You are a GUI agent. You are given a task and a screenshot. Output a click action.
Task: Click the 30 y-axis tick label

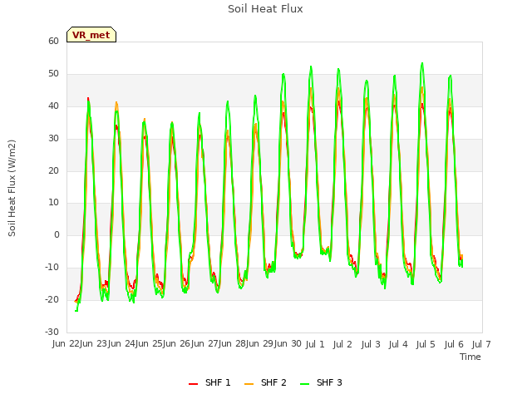tap(53, 138)
